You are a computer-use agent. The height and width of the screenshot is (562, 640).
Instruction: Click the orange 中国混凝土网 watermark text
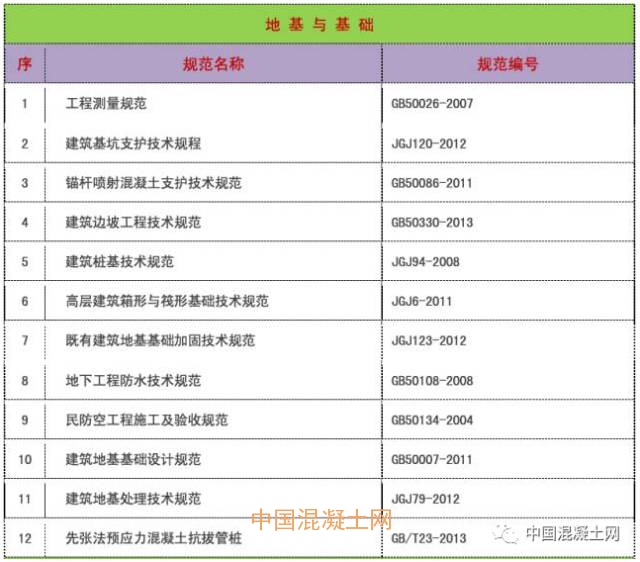pos(321,520)
